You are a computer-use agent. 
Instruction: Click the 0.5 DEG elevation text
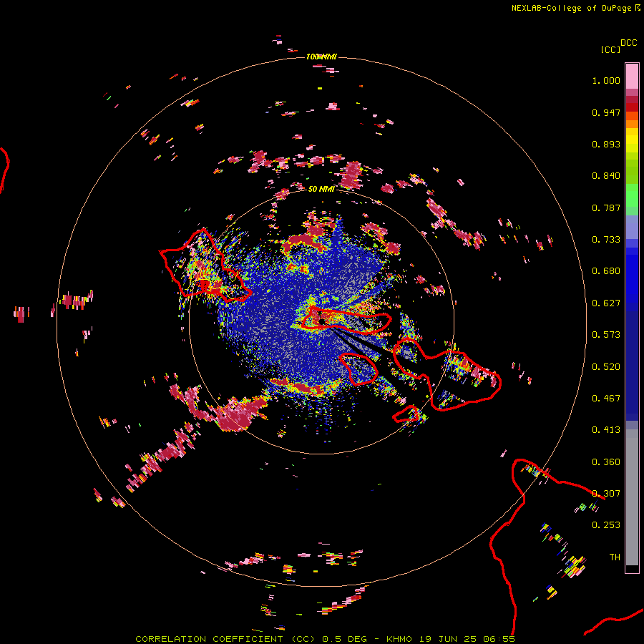(x=345, y=639)
